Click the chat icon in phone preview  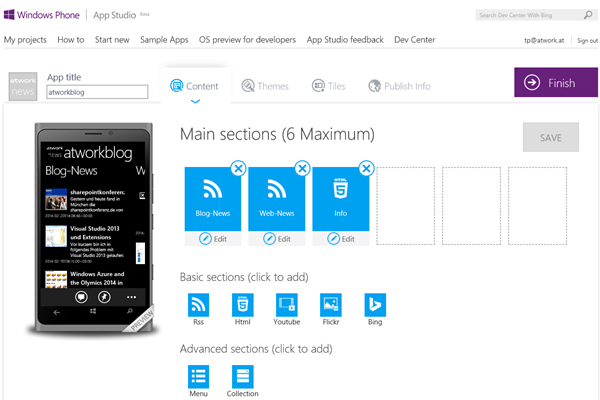click(x=81, y=297)
